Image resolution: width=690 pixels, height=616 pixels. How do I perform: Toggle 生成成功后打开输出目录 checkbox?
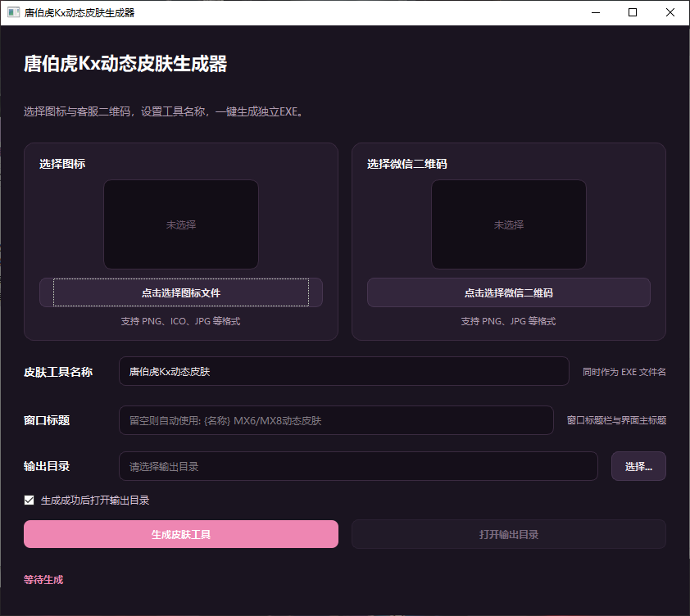(x=29, y=500)
